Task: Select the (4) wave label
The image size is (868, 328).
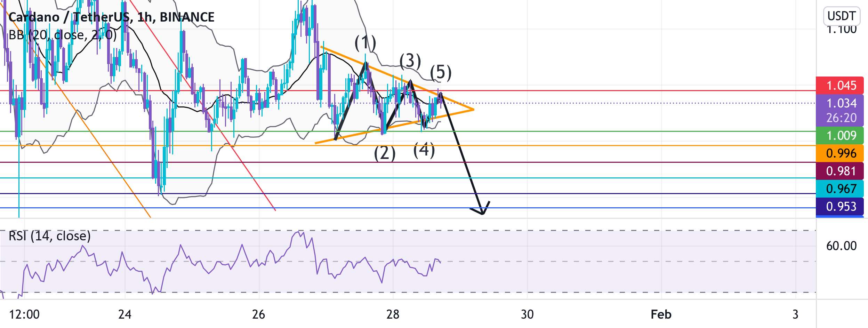Action: pyautogui.click(x=424, y=150)
